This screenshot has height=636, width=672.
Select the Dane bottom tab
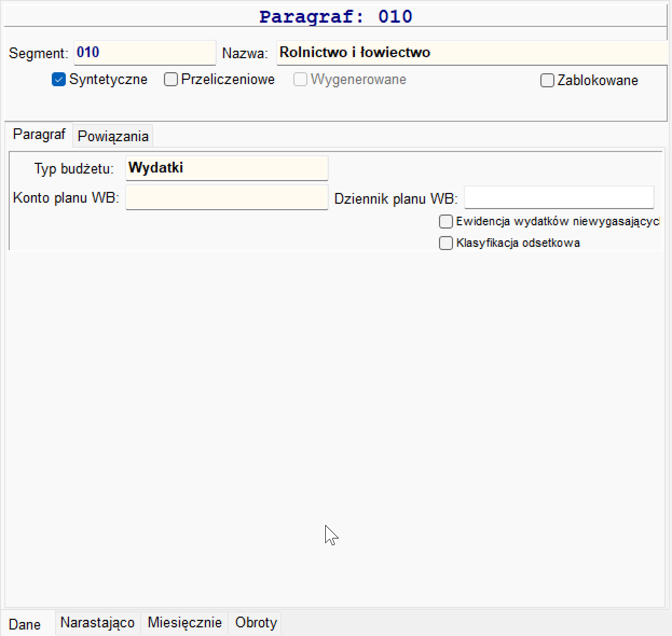coord(25,624)
